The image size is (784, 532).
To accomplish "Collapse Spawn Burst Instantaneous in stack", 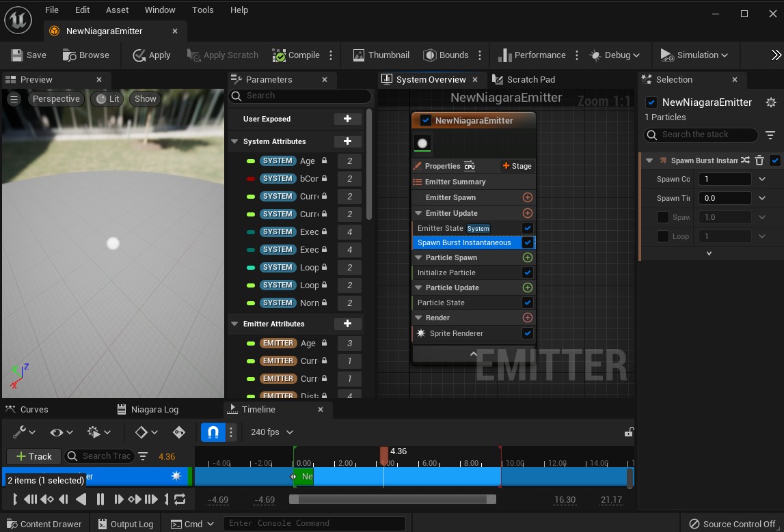I will tap(649, 160).
